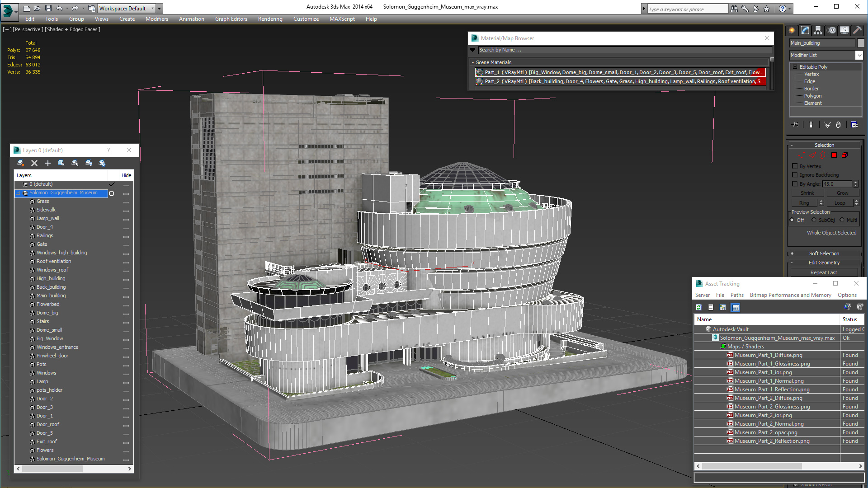Image resolution: width=868 pixels, height=488 pixels.
Task: Click the Shaded + Edged Faces viewport label
Action: 73,29
